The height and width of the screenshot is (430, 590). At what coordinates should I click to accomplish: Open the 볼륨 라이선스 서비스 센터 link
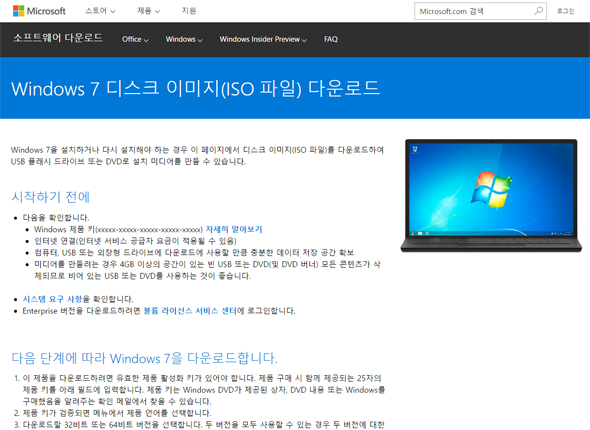point(190,311)
